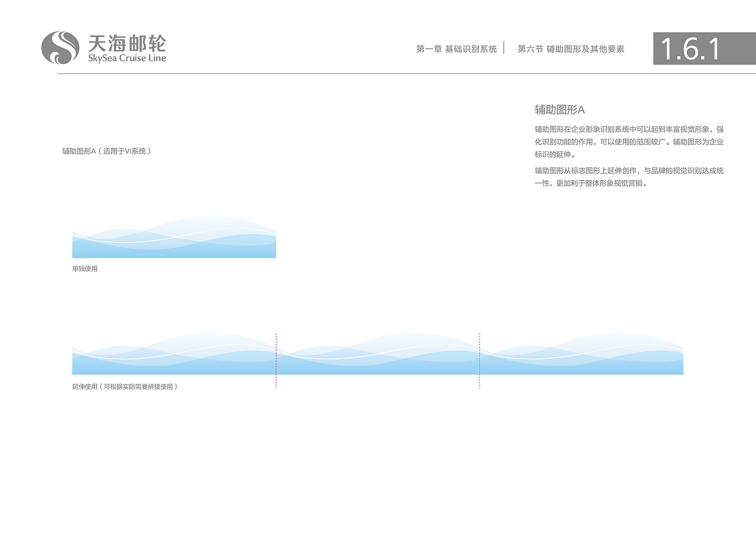Select the 第一章 基础识别系统 heading

[457, 49]
